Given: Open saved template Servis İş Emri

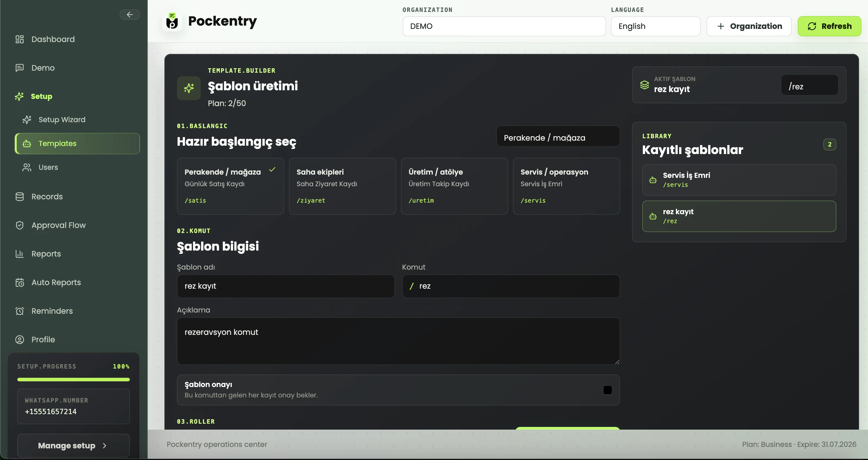Looking at the screenshot, I should 739,180.
